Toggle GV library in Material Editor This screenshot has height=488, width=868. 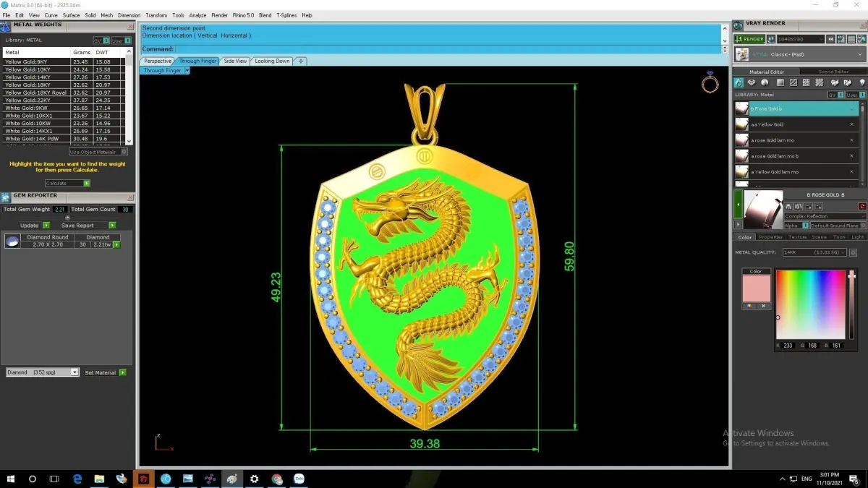click(x=835, y=95)
